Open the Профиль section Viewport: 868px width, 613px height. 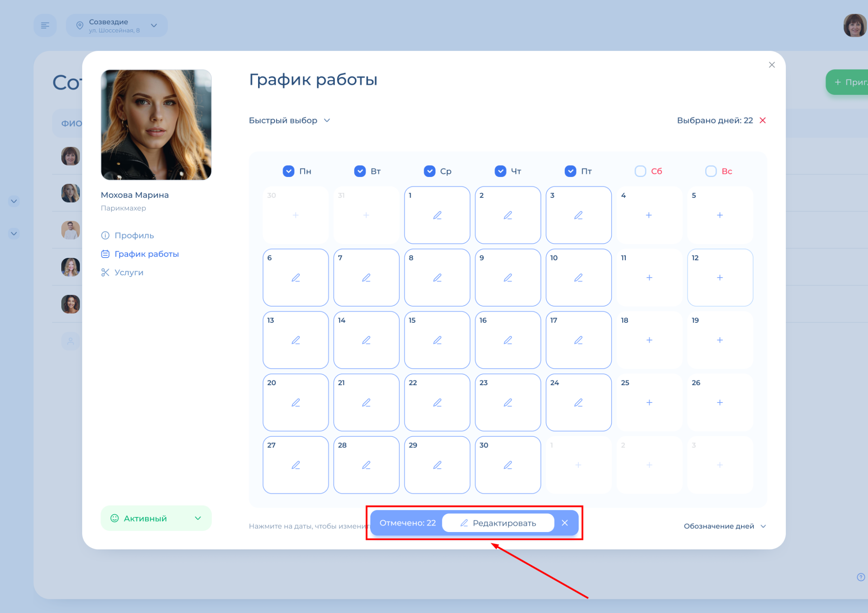point(128,235)
